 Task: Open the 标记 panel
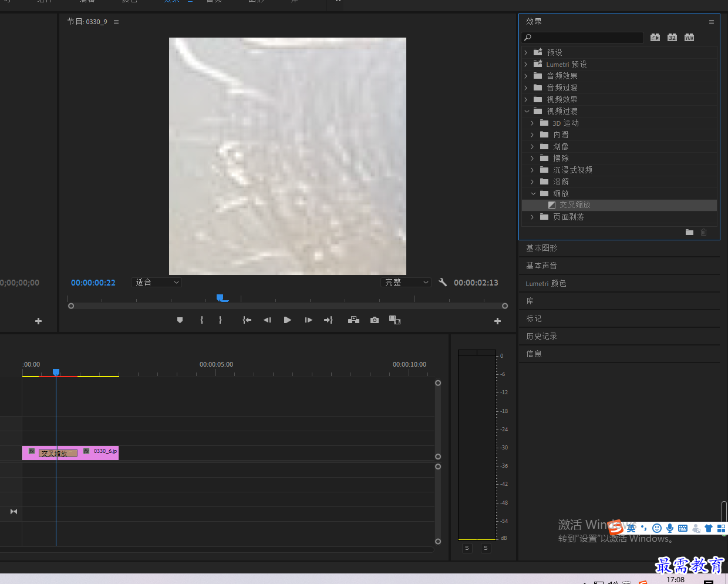tap(534, 318)
